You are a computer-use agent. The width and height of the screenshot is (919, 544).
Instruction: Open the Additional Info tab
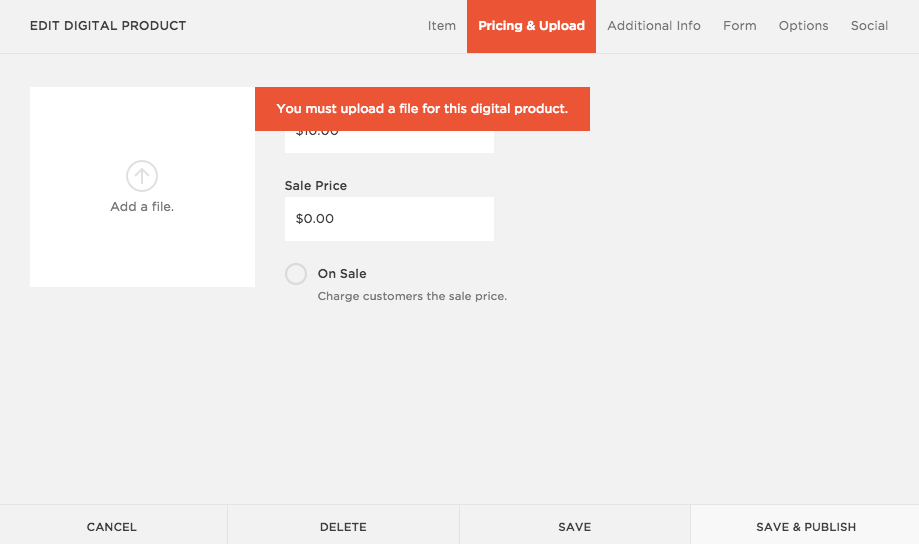click(654, 26)
